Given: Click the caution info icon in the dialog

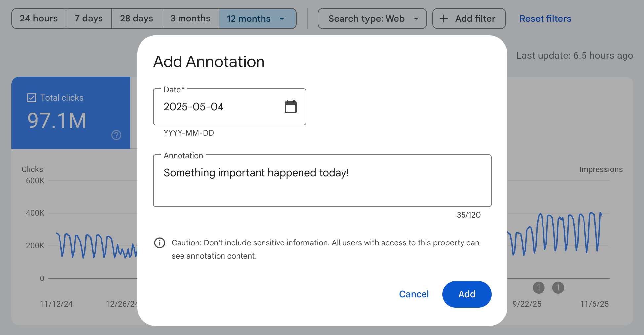Looking at the screenshot, I should [159, 243].
